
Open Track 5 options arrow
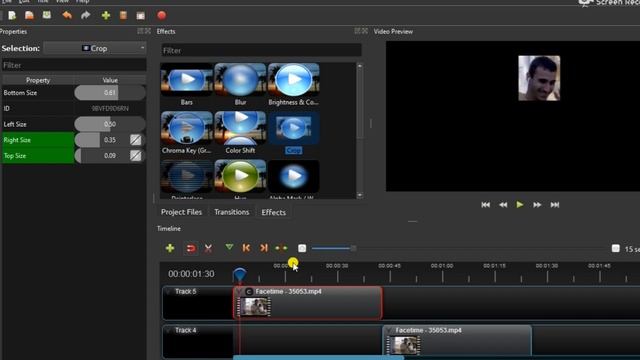(x=169, y=291)
